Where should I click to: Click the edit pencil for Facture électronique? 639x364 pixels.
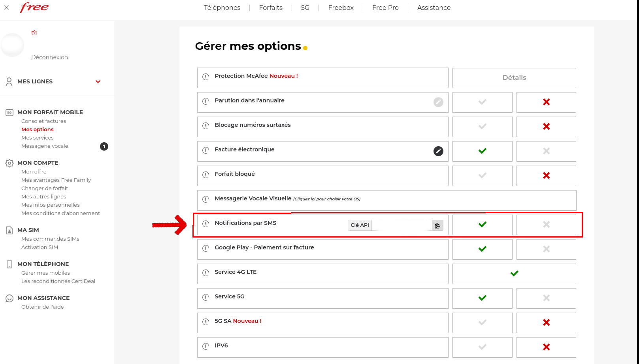[438, 151]
